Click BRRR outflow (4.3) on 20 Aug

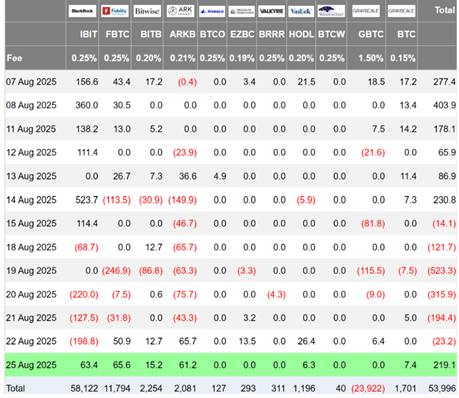(276, 294)
